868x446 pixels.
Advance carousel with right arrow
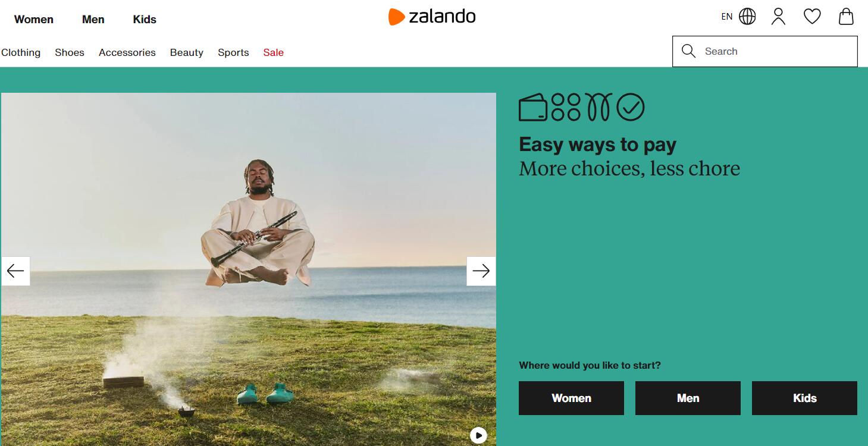481,271
